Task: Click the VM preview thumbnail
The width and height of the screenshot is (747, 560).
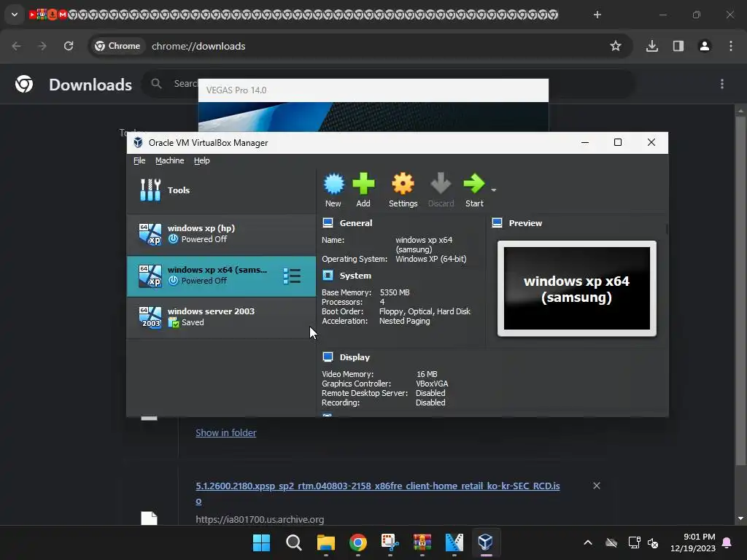Action: (x=576, y=289)
